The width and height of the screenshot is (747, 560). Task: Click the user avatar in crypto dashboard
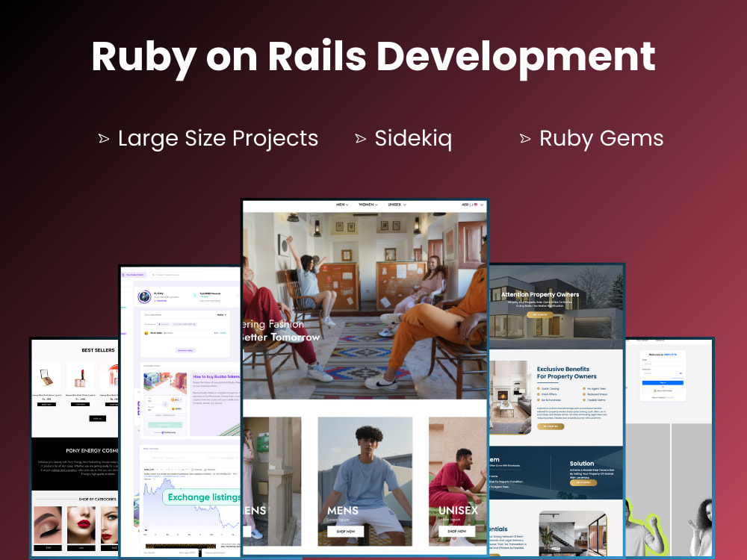click(x=144, y=296)
